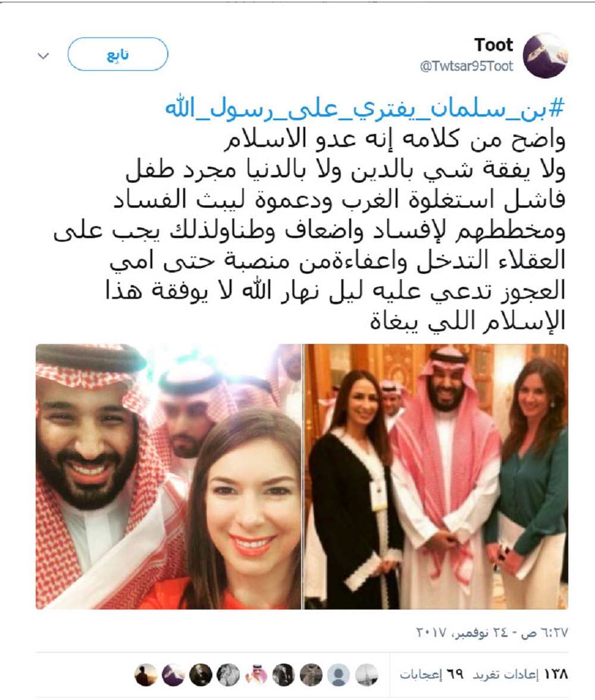
Task: Enlarge the left selfie photo
Action: coord(169,476)
